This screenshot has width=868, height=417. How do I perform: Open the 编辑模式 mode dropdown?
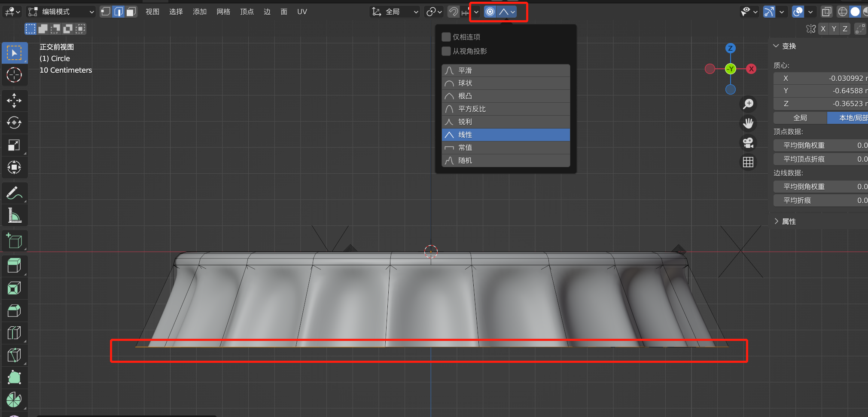[x=61, y=12]
